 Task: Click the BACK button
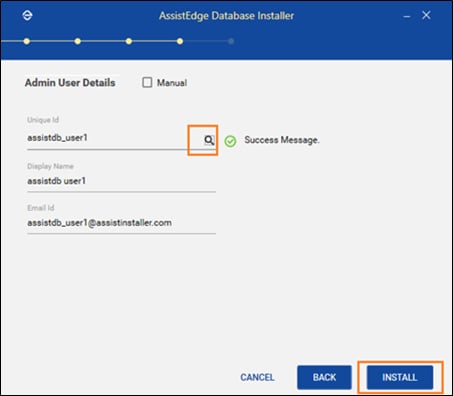324,377
